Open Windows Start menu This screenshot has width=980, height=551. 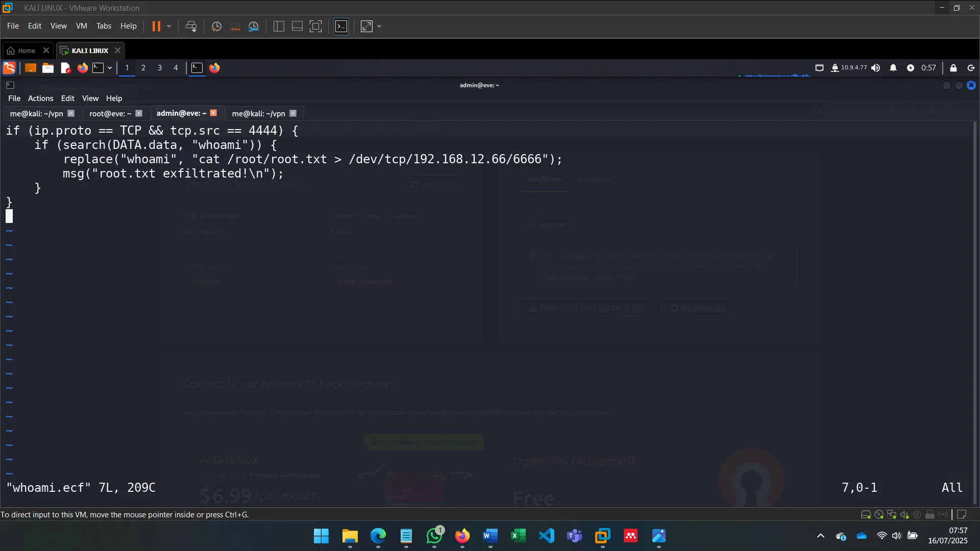click(x=321, y=536)
